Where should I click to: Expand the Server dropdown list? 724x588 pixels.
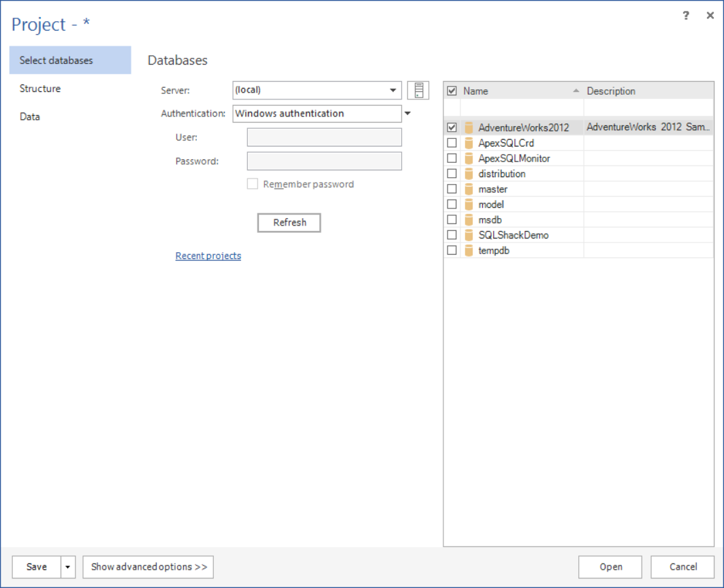click(393, 90)
